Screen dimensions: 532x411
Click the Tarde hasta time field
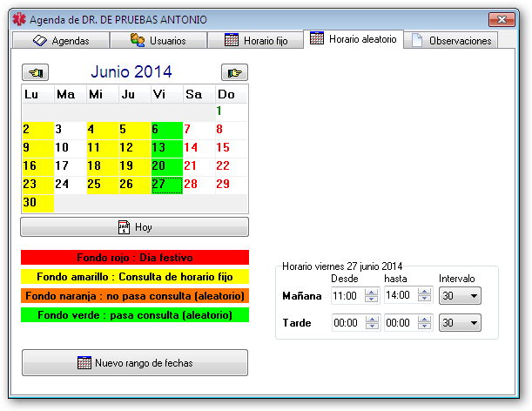(400, 323)
